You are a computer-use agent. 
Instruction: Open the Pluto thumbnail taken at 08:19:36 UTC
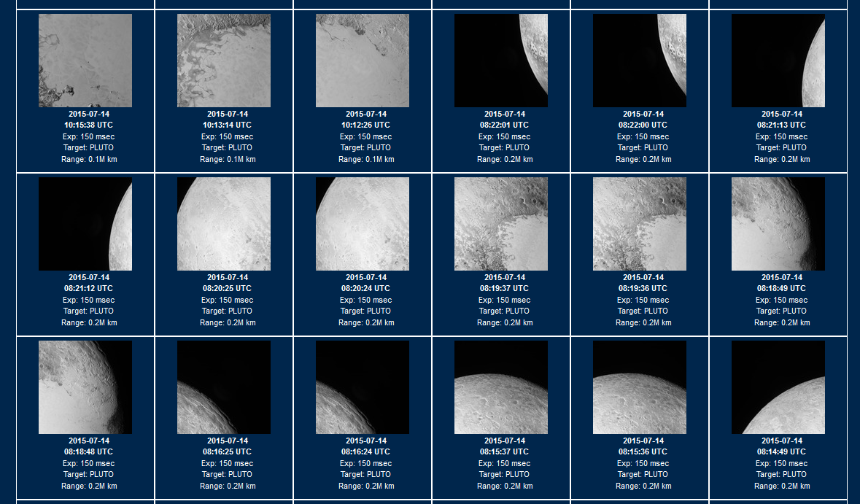[640, 224]
